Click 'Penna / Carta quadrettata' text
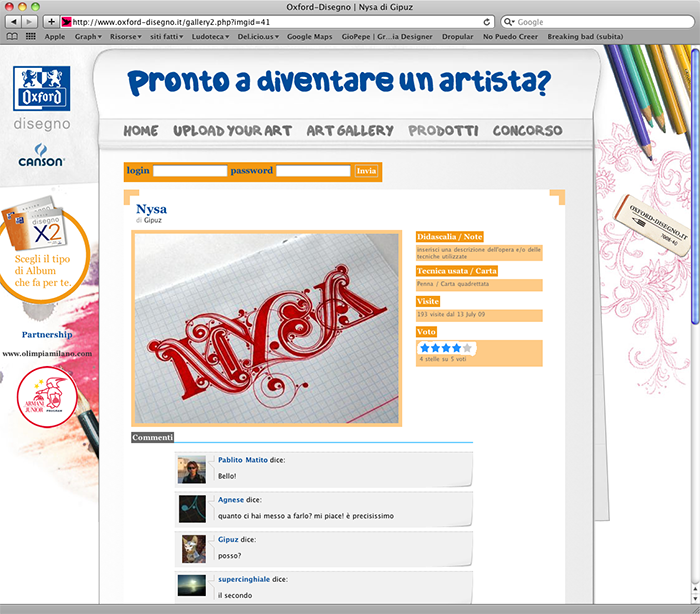 [x=453, y=284]
